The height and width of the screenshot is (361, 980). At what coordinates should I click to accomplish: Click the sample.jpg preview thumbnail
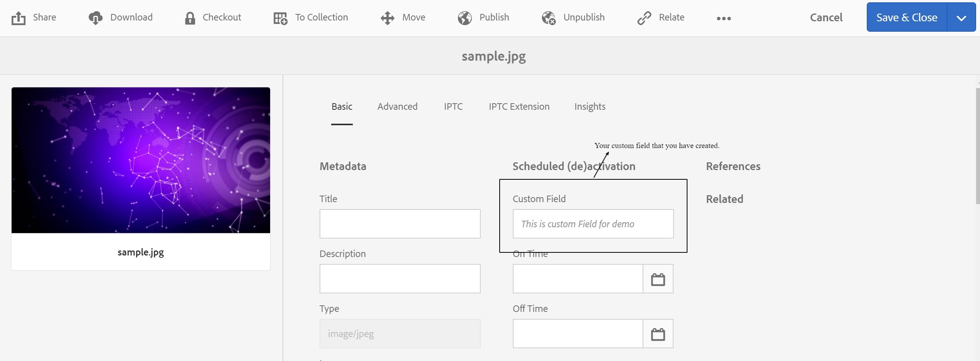(141, 160)
